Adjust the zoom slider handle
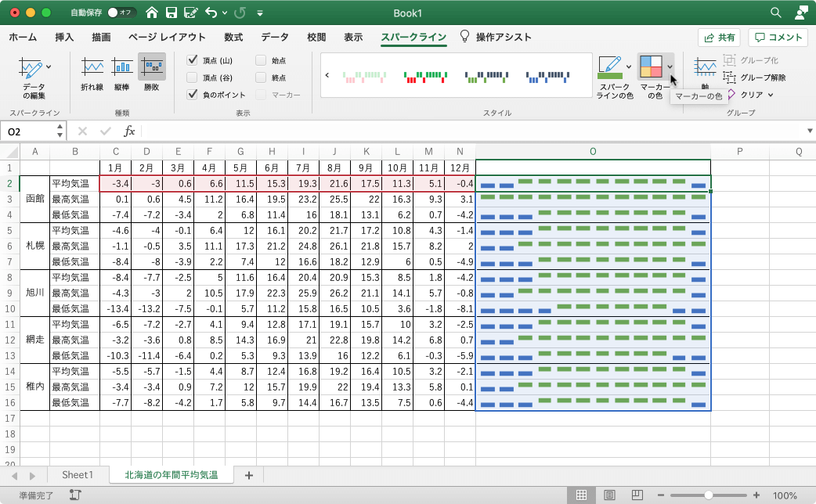This screenshot has height=504, width=816. 708,495
